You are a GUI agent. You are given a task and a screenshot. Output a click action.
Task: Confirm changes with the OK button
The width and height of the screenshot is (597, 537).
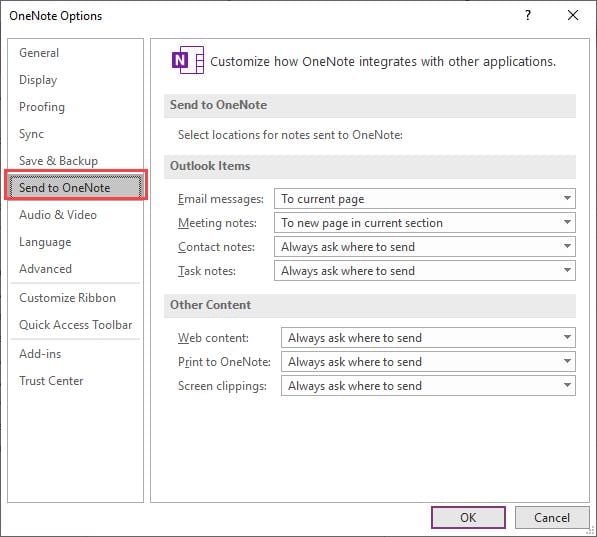tap(468, 517)
